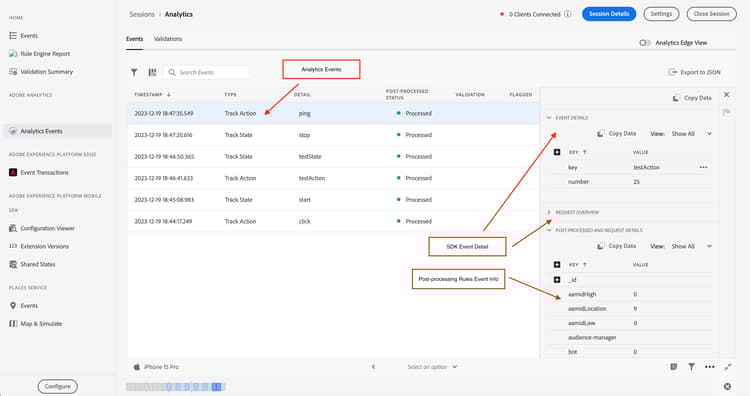Copy Data in Event Details section
Viewport: 750px width, 396px height.
pos(617,134)
